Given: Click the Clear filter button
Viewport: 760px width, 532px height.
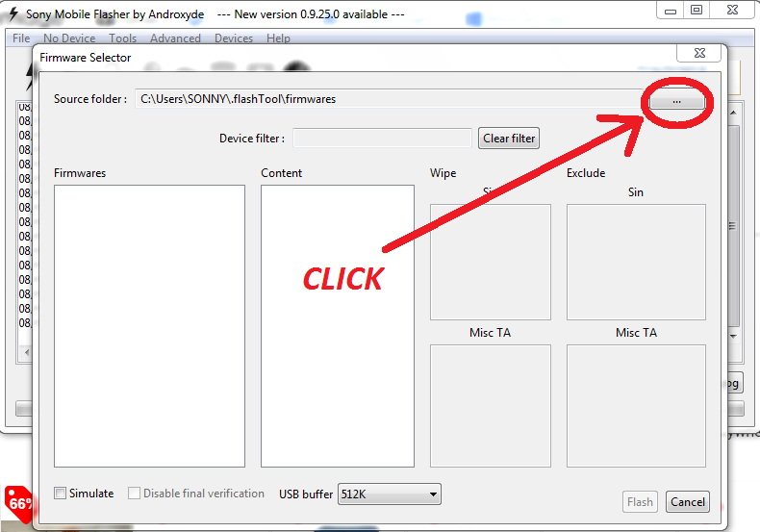Looking at the screenshot, I should [x=509, y=139].
